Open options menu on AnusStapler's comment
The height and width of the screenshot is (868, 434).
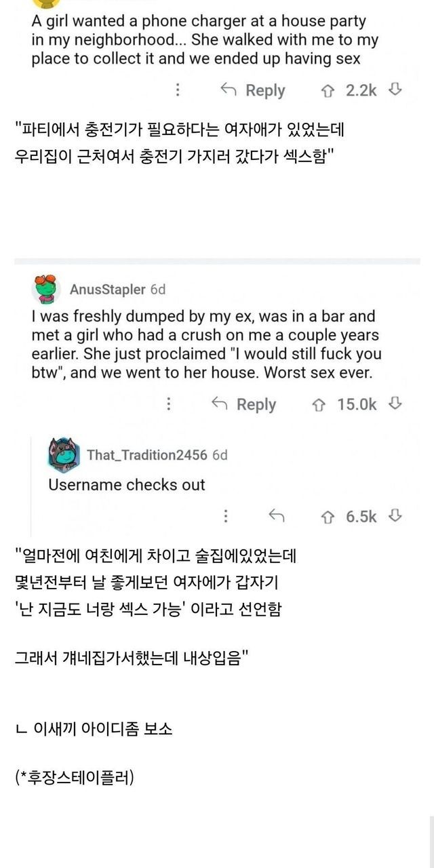click(168, 404)
